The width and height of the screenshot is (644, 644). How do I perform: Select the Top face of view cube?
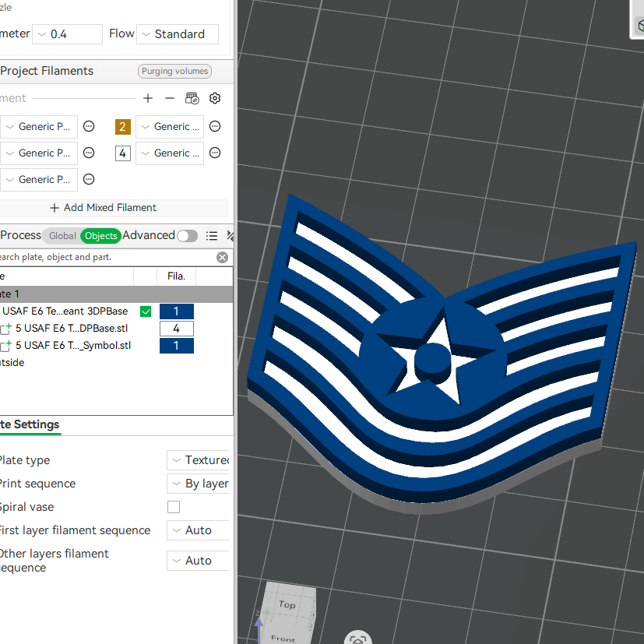(287, 604)
